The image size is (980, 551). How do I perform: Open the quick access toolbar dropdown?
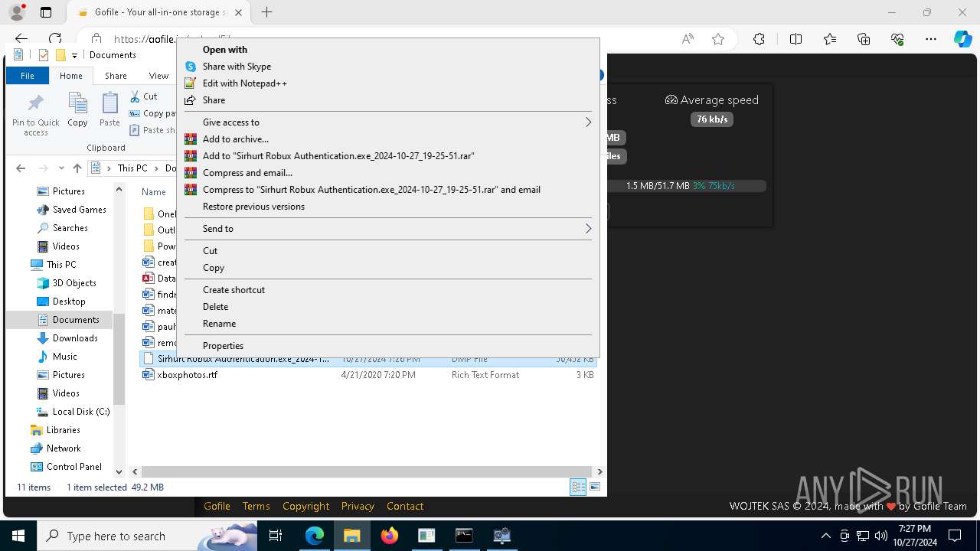click(x=74, y=55)
